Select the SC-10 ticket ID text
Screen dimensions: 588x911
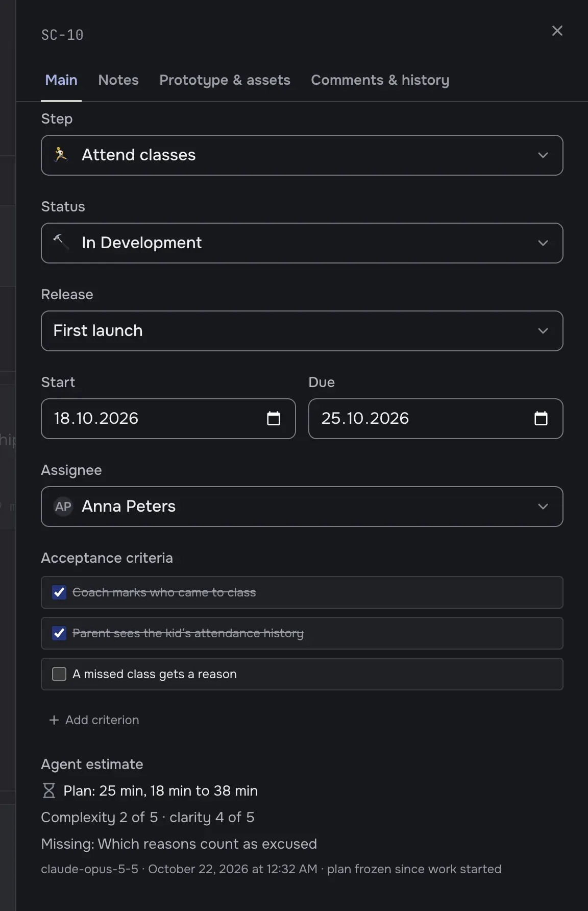click(x=62, y=35)
